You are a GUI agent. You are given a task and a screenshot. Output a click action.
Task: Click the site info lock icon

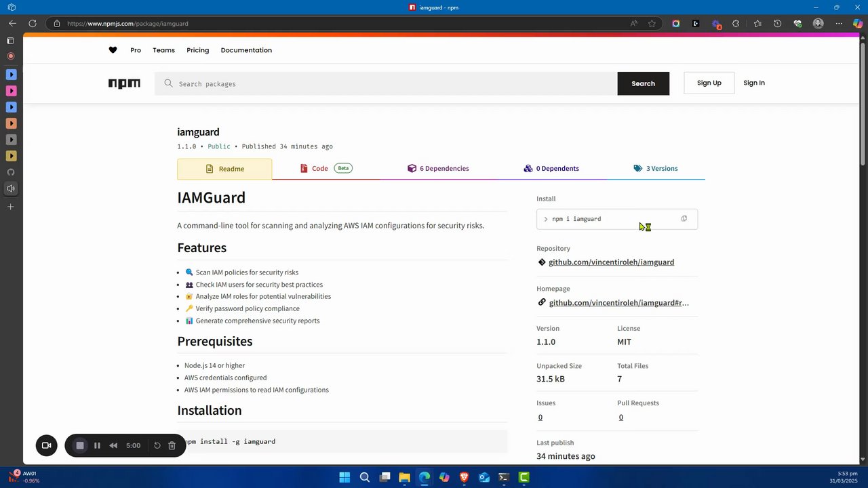(x=57, y=23)
